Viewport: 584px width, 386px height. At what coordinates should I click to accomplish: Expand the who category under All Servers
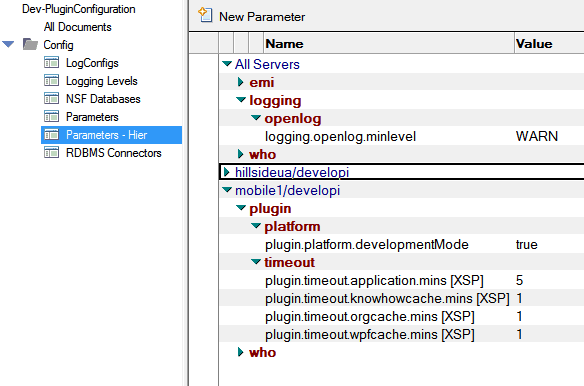tap(241, 154)
